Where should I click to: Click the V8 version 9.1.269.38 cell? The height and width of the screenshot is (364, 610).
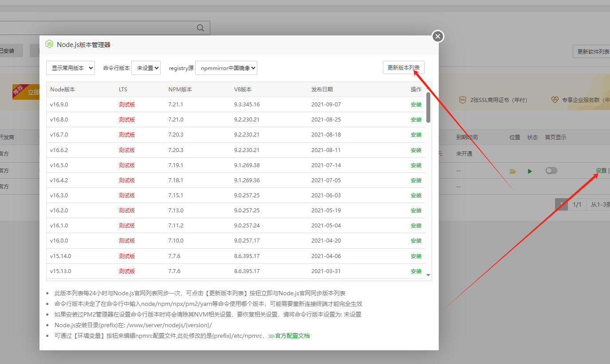coord(247,165)
